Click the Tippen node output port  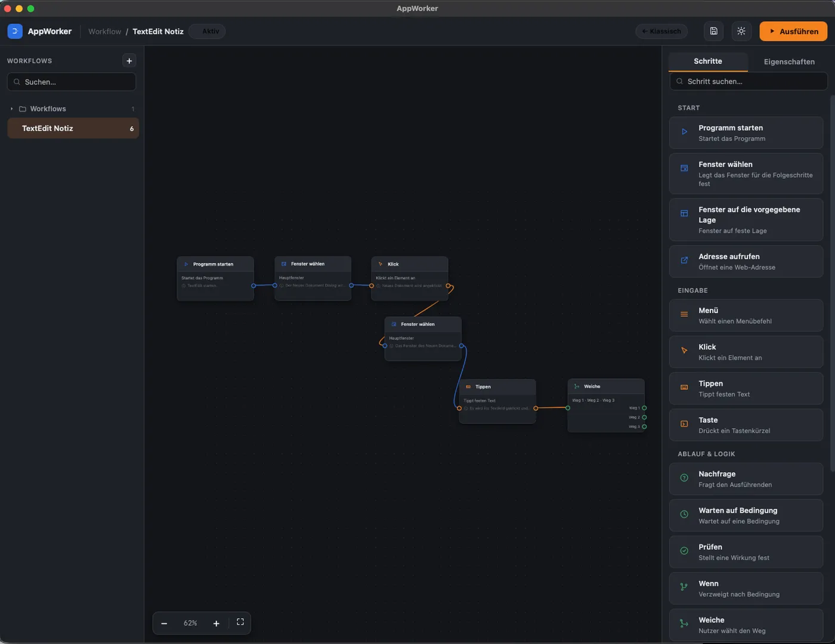click(536, 408)
